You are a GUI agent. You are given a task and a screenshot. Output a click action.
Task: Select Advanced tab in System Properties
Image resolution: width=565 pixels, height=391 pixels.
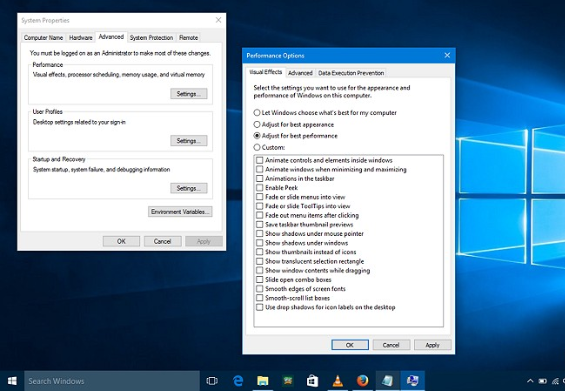(x=111, y=37)
